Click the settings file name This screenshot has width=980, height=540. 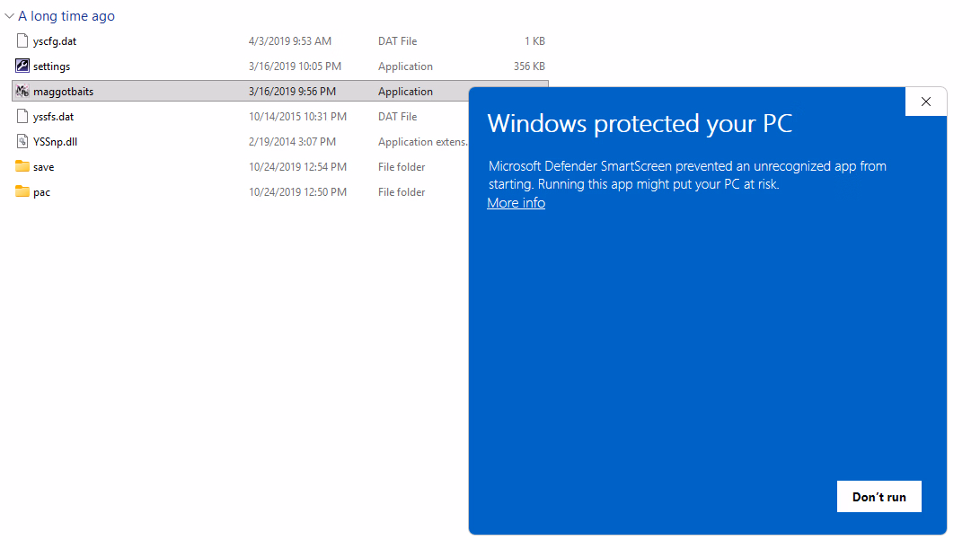[x=51, y=66]
